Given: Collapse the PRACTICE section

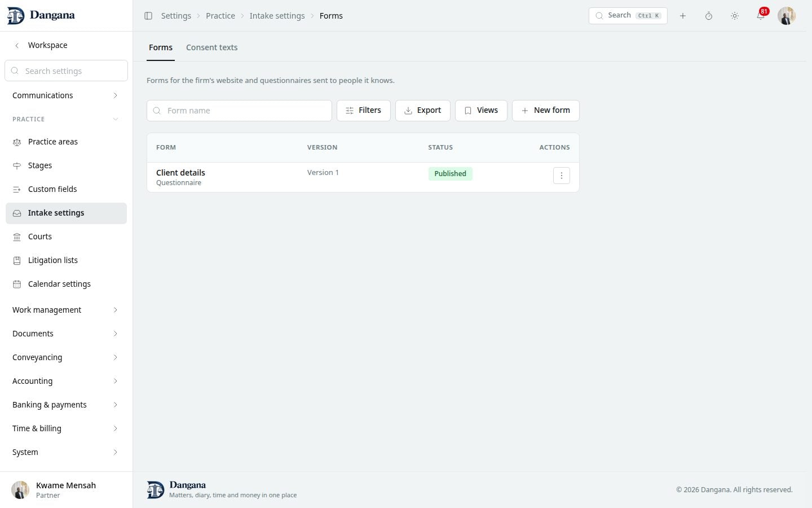Looking at the screenshot, I should [x=66, y=119].
